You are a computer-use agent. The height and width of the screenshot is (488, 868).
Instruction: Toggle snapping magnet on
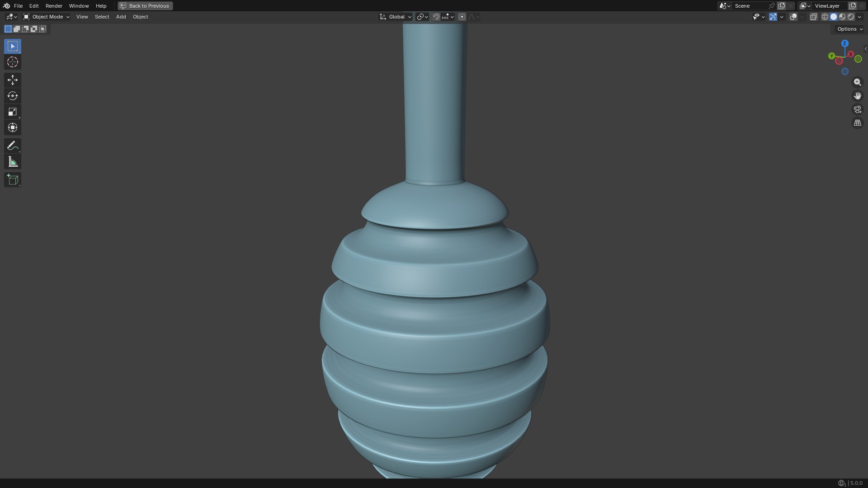tap(436, 17)
